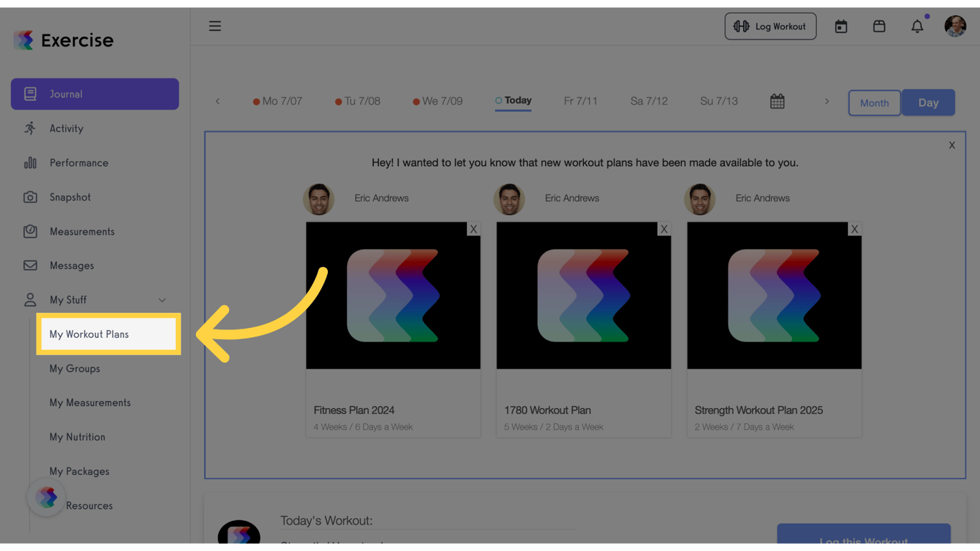
Task: Open Strength Workout Plan 2025 thumbnail
Action: coord(774,296)
